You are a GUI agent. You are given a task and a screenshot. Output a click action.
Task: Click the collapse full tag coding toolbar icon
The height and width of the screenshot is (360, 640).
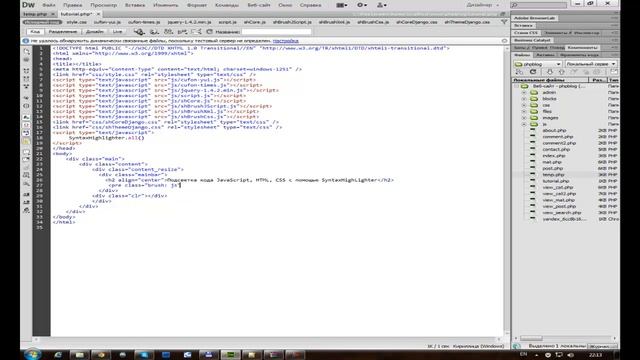[x=27, y=71]
